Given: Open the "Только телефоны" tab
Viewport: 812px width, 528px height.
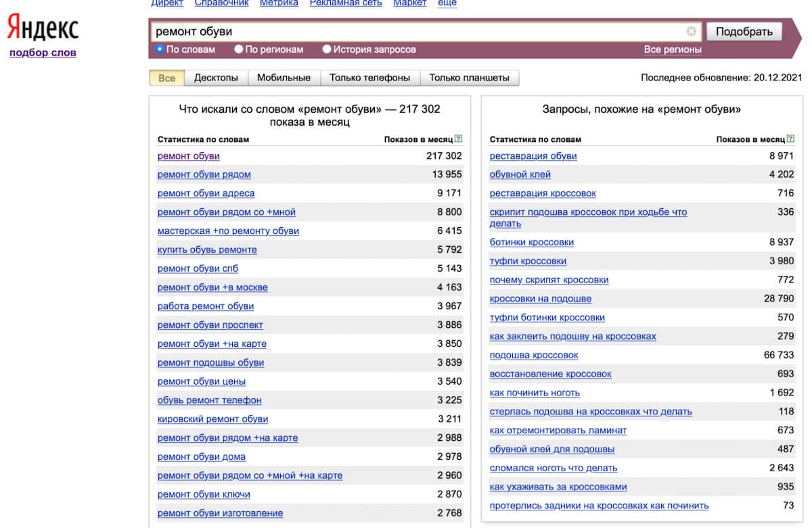Looking at the screenshot, I should [x=369, y=78].
